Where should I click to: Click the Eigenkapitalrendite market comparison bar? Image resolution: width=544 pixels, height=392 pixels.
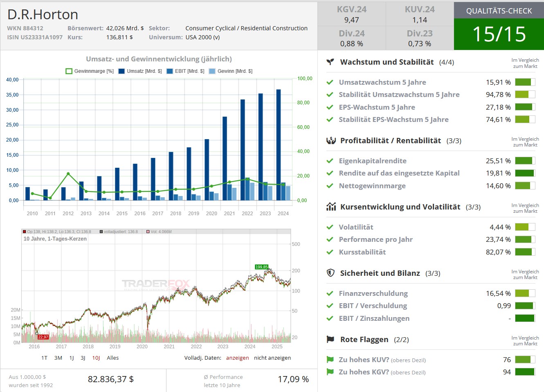525,161
